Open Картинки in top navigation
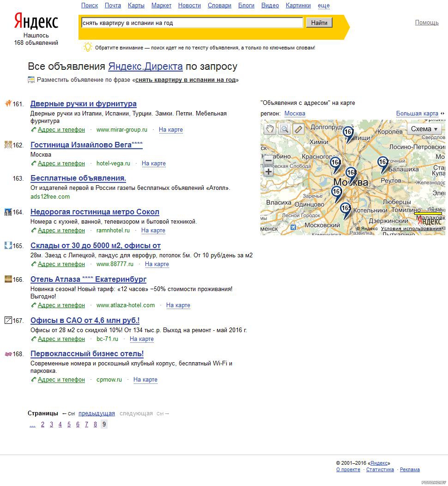This screenshot has height=486, width=448. coord(298,5)
